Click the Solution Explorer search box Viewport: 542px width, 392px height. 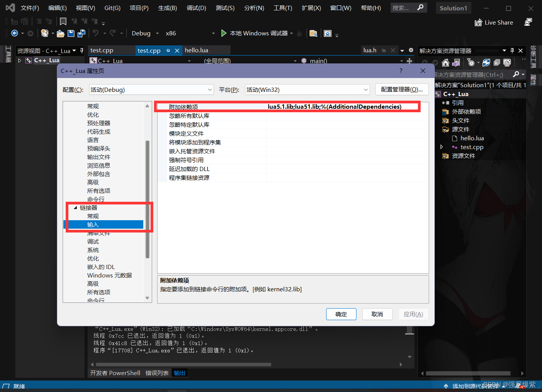[x=472, y=75]
